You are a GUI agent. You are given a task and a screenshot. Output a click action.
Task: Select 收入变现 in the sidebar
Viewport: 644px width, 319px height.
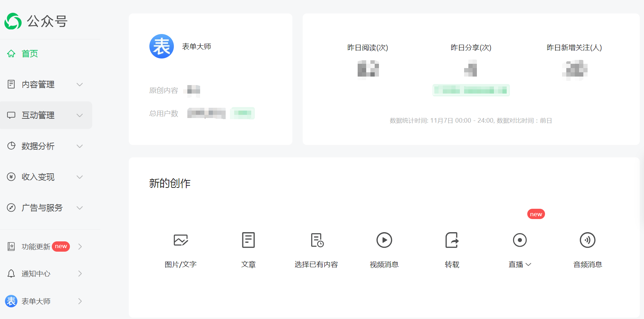point(38,177)
